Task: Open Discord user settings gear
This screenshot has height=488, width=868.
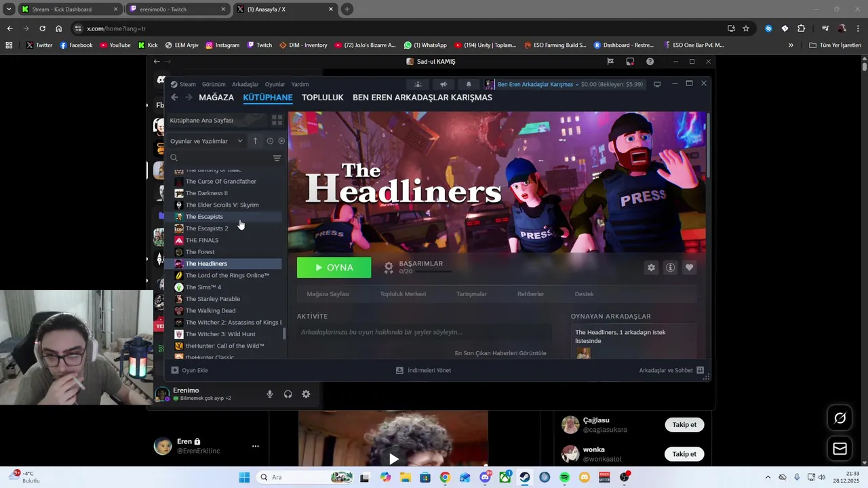Action: tap(306, 394)
